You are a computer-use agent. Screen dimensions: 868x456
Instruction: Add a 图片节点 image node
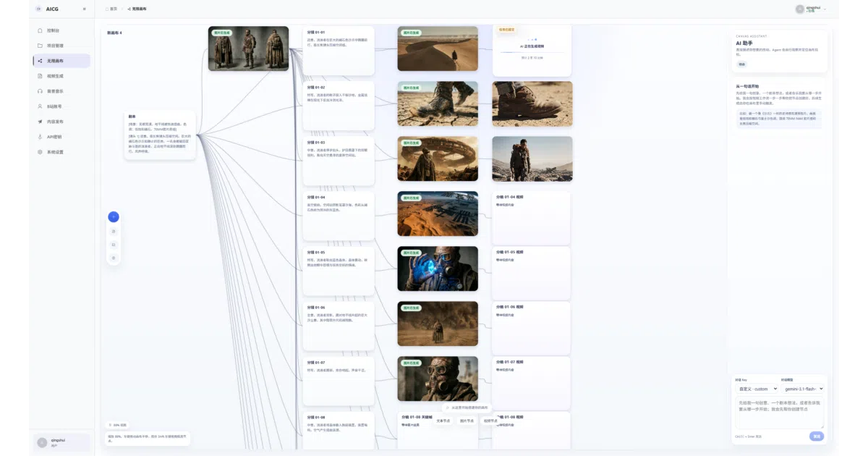(467, 421)
